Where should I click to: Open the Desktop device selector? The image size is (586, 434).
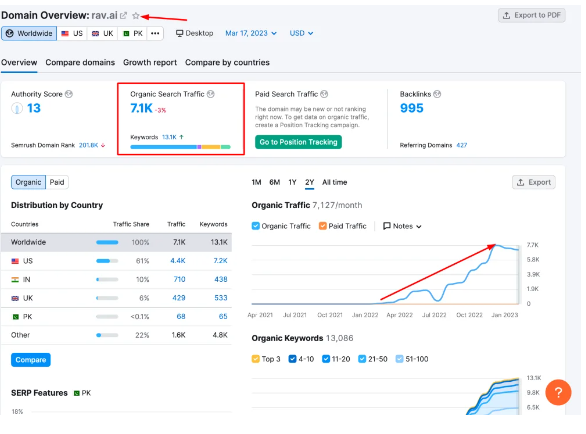tap(194, 33)
